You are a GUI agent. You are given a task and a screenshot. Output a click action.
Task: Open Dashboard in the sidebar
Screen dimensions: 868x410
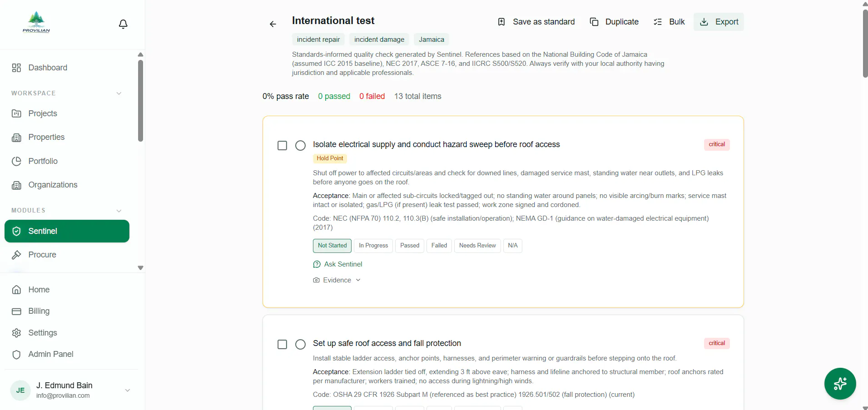tap(67, 68)
